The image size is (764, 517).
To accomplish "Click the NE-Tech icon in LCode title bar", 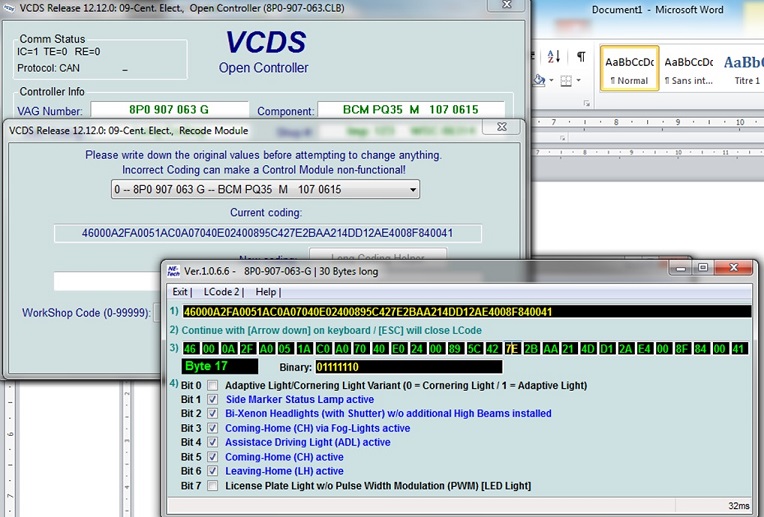I will pyautogui.click(x=173, y=270).
